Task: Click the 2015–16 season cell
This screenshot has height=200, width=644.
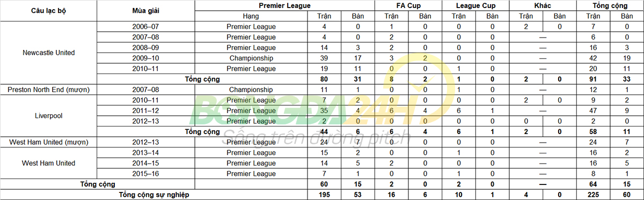Action: tap(145, 174)
